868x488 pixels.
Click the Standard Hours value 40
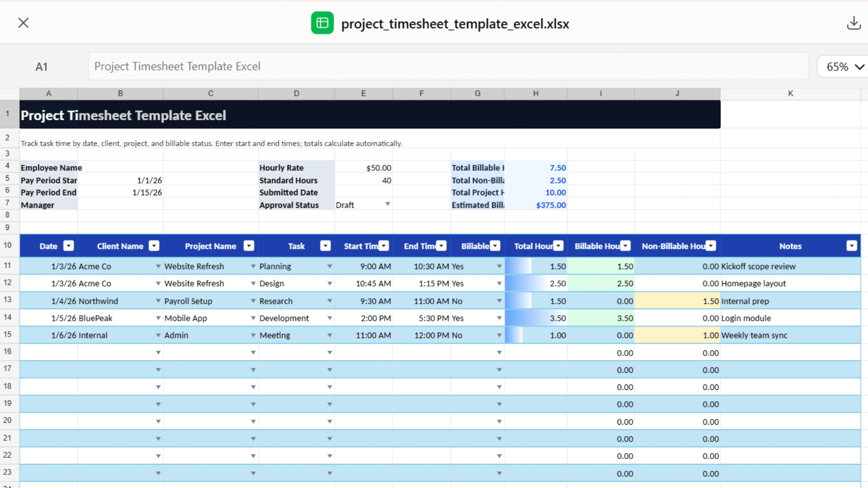point(363,180)
